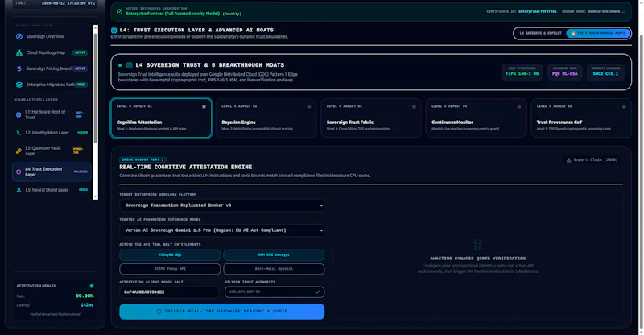Enable the HTTPS Proxy API entitlement
644x335 pixels.
(x=170, y=269)
